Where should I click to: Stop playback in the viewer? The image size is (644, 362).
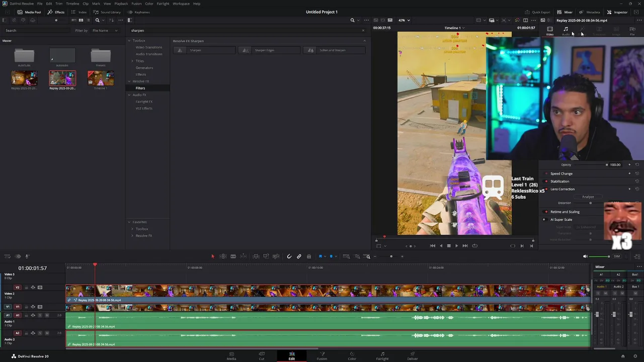pyautogui.click(x=449, y=246)
